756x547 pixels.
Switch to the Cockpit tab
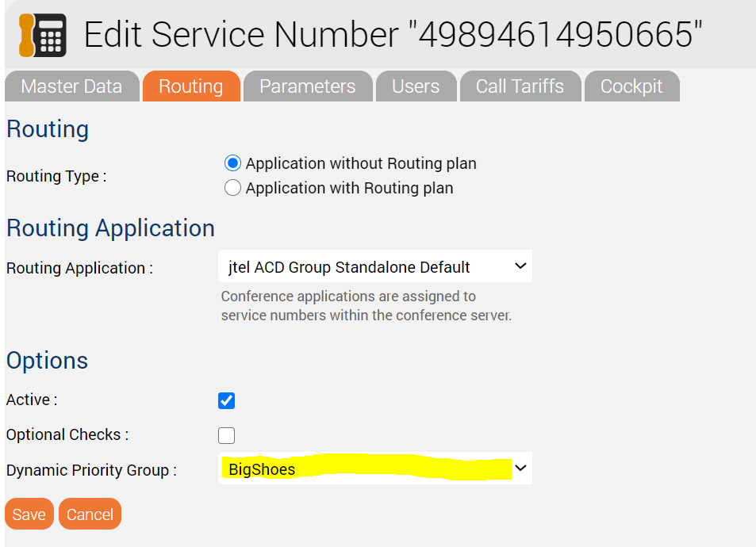pos(631,86)
